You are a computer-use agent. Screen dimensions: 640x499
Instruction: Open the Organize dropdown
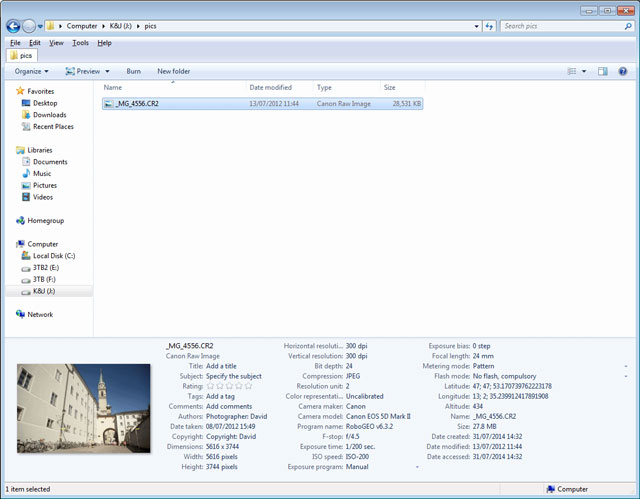[x=31, y=71]
